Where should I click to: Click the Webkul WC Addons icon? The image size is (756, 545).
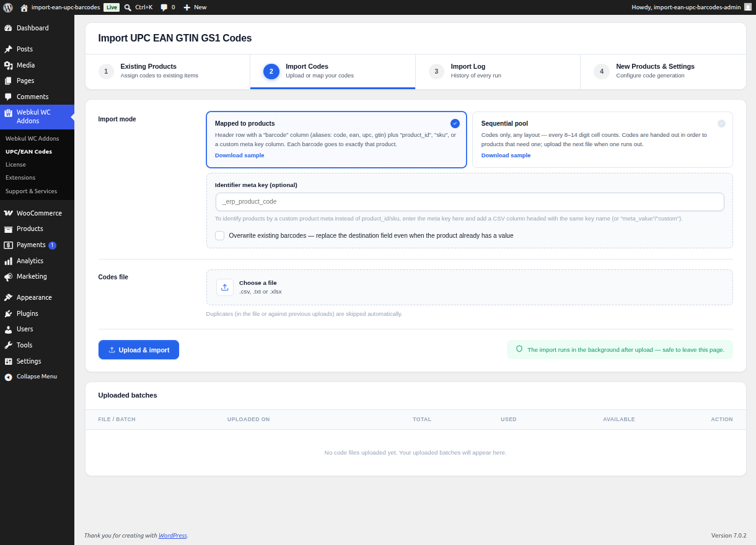coord(8,113)
